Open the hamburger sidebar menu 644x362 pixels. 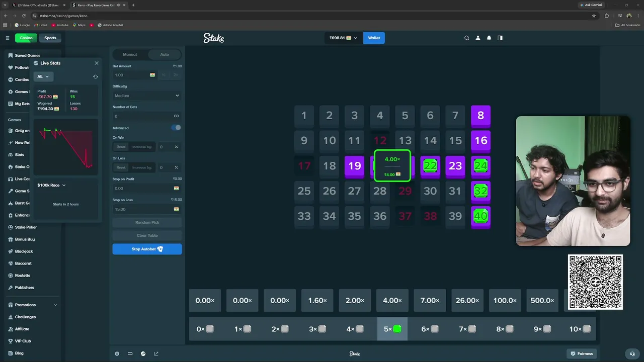(8, 38)
